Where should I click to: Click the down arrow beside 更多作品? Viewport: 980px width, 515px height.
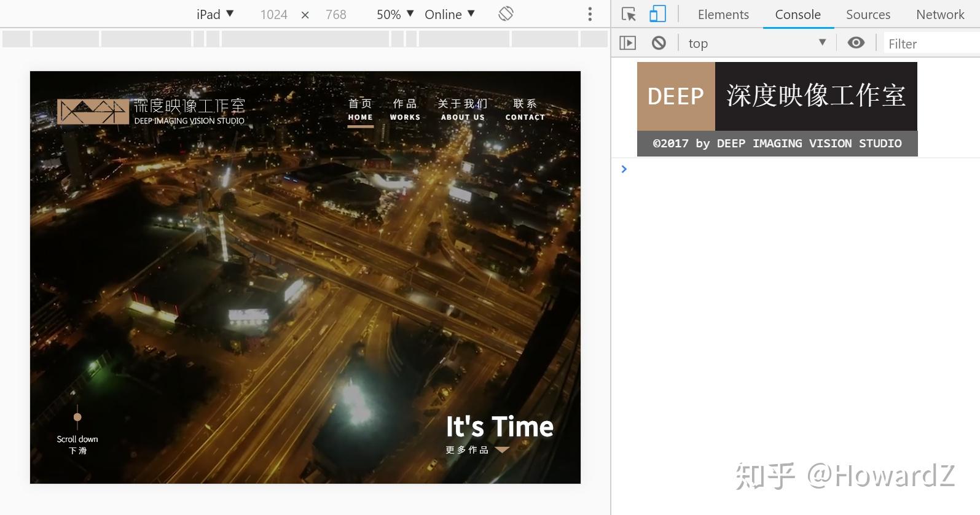[x=502, y=450]
